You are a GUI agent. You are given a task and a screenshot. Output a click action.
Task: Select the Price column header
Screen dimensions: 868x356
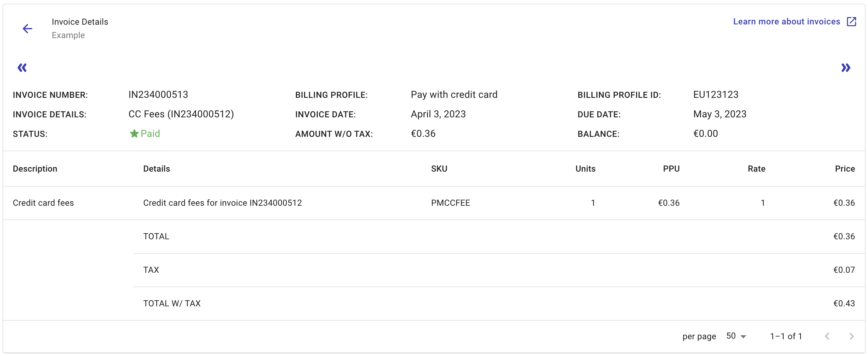pos(845,169)
